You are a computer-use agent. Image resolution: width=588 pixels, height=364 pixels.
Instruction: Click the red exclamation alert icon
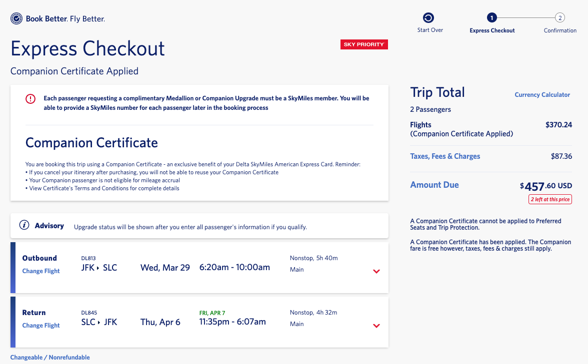[x=30, y=98]
